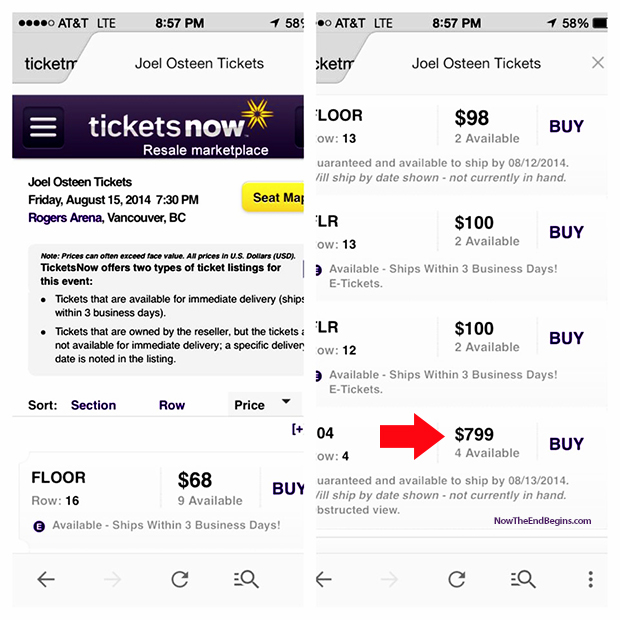The height and width of the screenshot is (620, 620).
Task: Reload the page in left browser toolbar
Action: (180, 579)
